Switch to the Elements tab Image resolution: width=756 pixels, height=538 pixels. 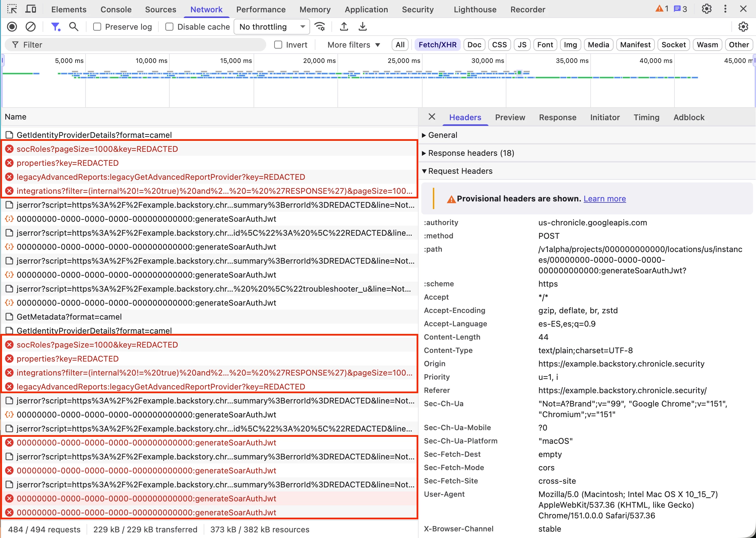coord(69,9)
